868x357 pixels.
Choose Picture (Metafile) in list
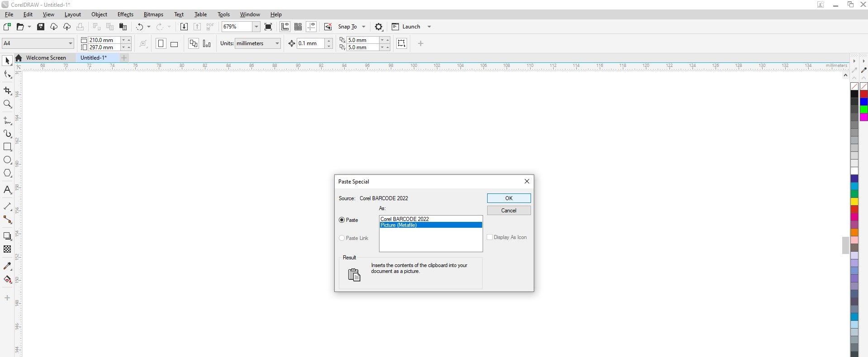[x=431, y=225]
